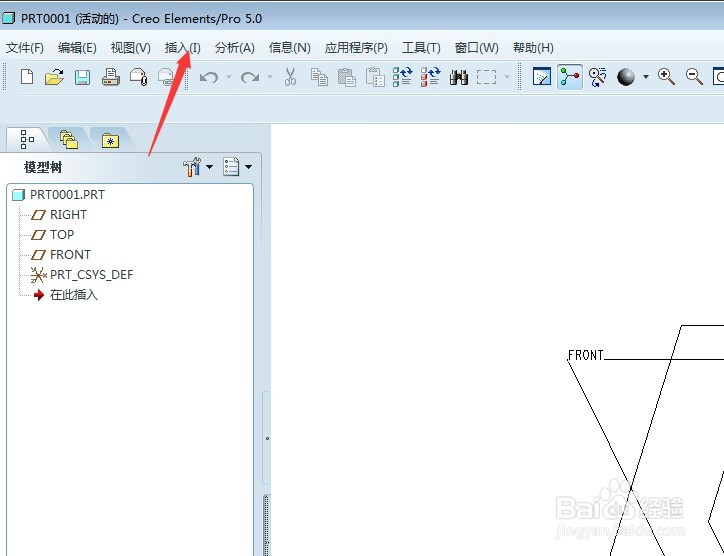This screenshot has width=724, height=556.
Task: Click the navigator panel collapse handle
Action: [267, 438]
